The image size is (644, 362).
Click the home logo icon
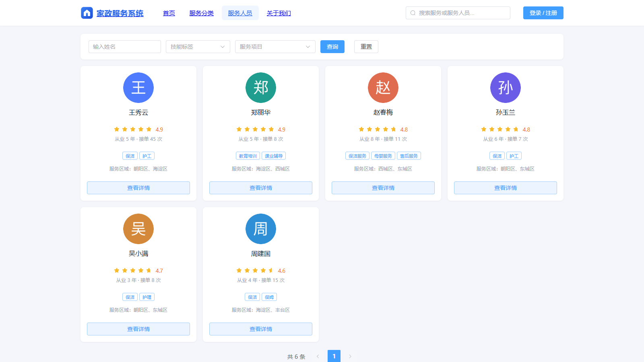tap(87, 13)
